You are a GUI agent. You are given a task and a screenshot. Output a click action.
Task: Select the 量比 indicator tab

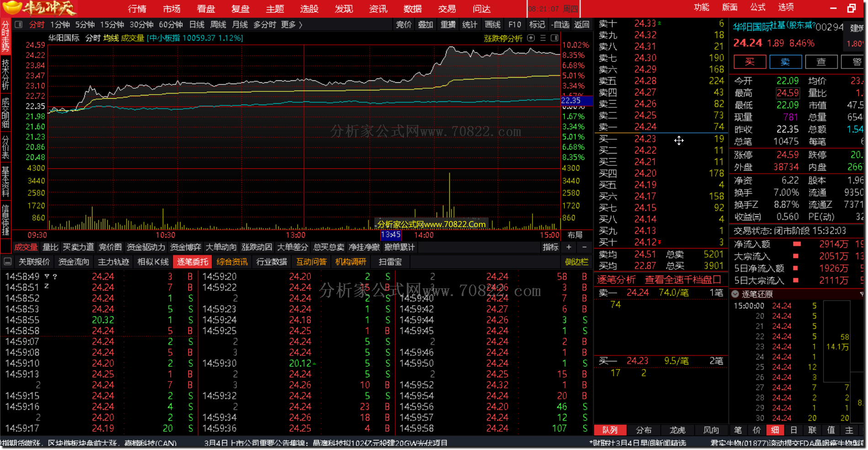[x=50, y=247]
